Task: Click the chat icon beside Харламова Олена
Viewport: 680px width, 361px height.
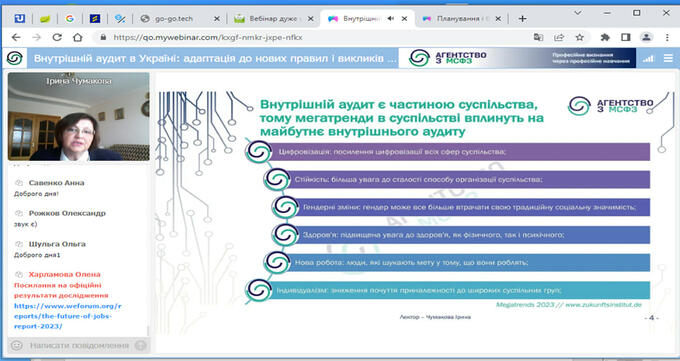Action: tap(19, 274)
